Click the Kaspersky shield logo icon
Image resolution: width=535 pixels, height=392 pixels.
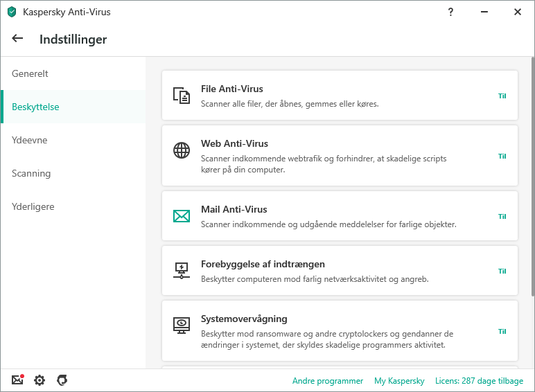click(12, 12)
